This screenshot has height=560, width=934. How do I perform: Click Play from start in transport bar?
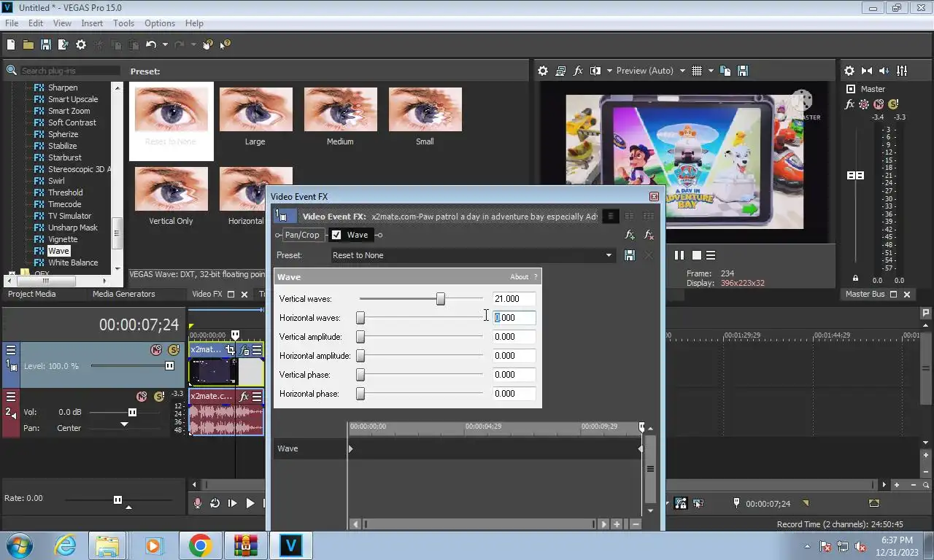click(x=232, y=503)
